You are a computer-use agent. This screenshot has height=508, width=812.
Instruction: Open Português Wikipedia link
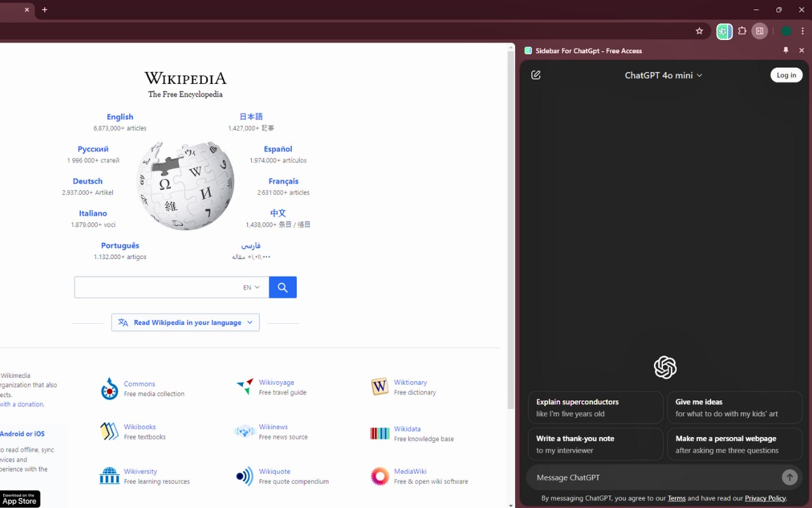tap(120, 246)
